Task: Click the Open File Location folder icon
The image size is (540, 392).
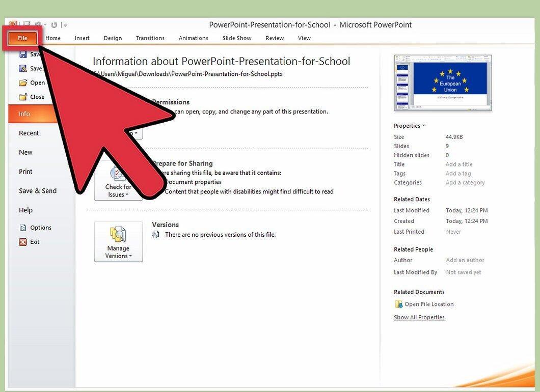Action: [x=399, y=304]
